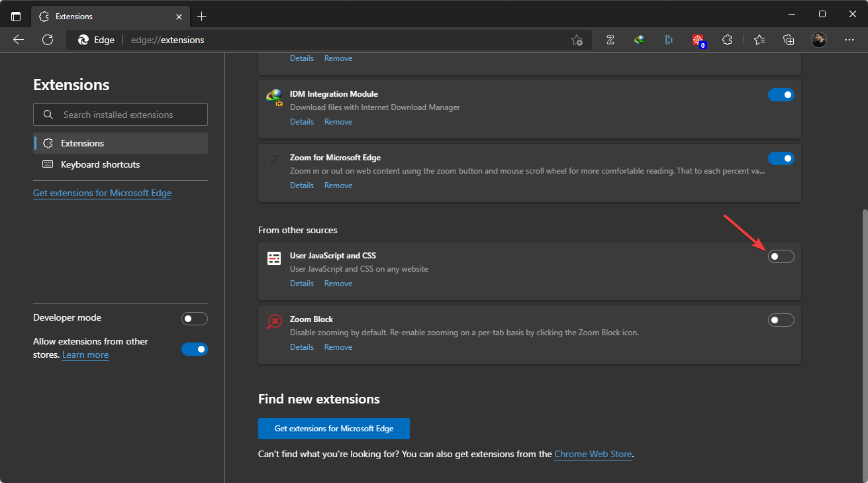The width and height of the screenshot is (868, 483).
Task: Click the Zoom for Microsoft Edge icon
Action: 273,160
